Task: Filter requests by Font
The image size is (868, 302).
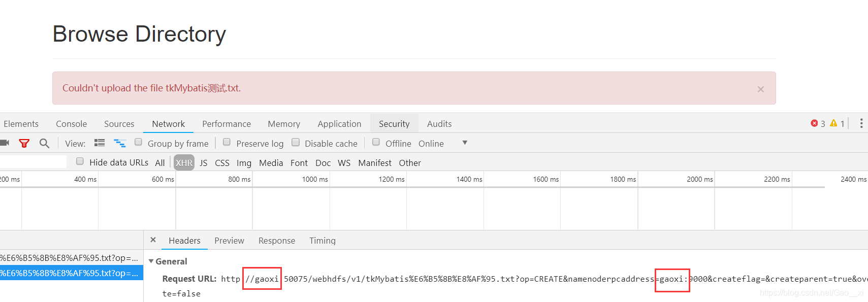Action: pyautogui.click(x=299, y=163)
